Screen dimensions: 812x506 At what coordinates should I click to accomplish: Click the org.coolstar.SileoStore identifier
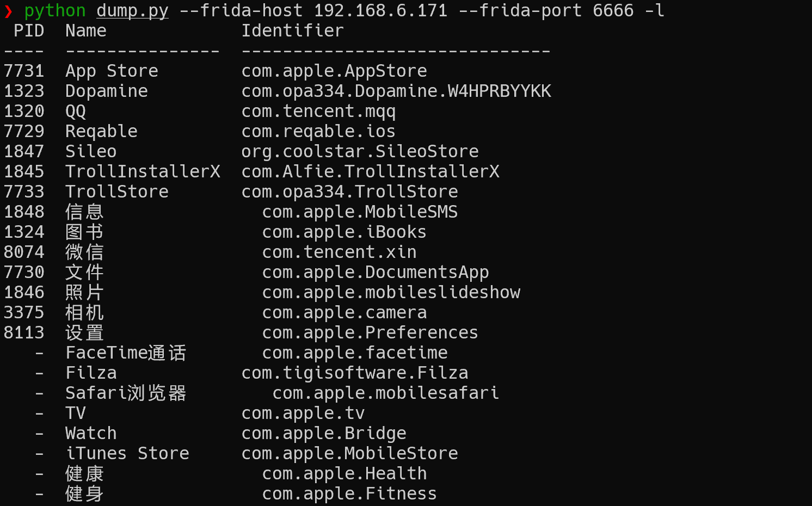point(360,152)
